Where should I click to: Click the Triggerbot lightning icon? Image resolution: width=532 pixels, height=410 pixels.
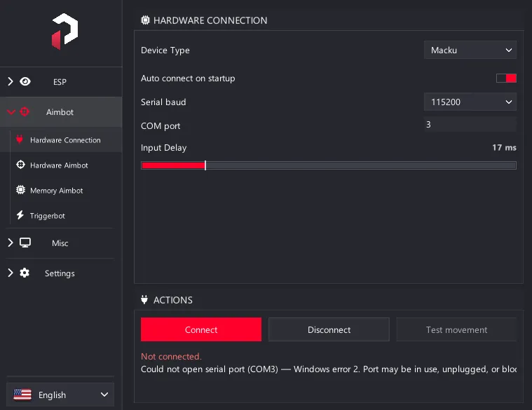[x=20, y=215]
